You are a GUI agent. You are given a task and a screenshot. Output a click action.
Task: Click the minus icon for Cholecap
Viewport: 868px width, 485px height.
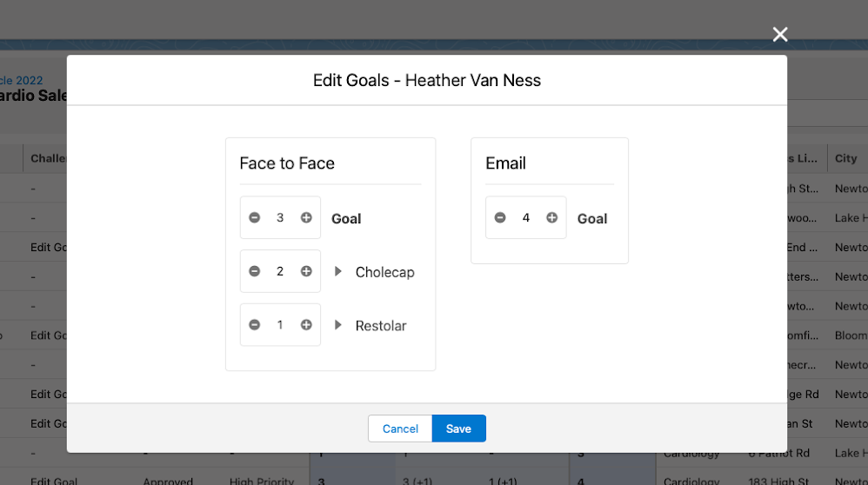click(x=254, y=271)
